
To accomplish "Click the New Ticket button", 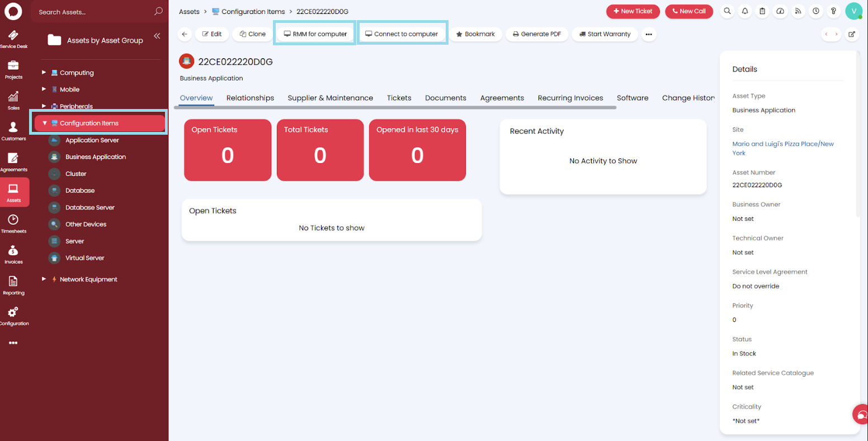I will click(x=633, y=11).
